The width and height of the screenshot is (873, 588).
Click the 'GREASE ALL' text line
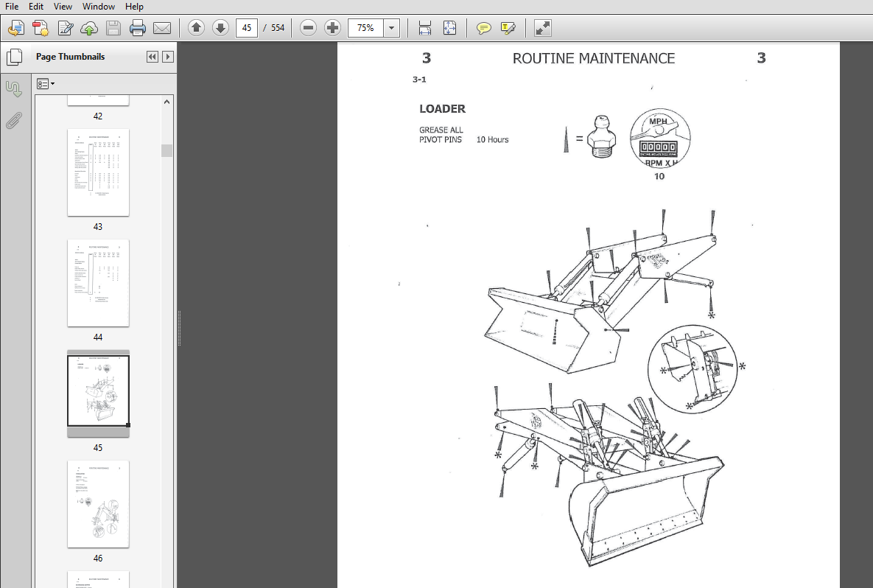(441, 130)
